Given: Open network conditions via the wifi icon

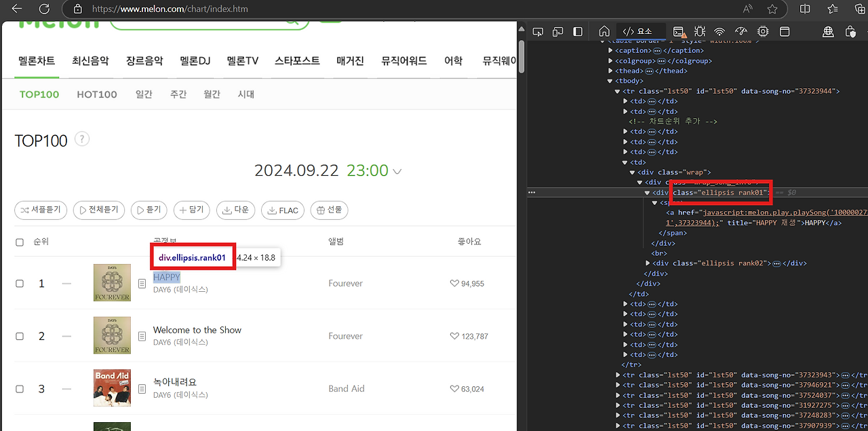Looking at the screenshot, I should tap(719, 31).
